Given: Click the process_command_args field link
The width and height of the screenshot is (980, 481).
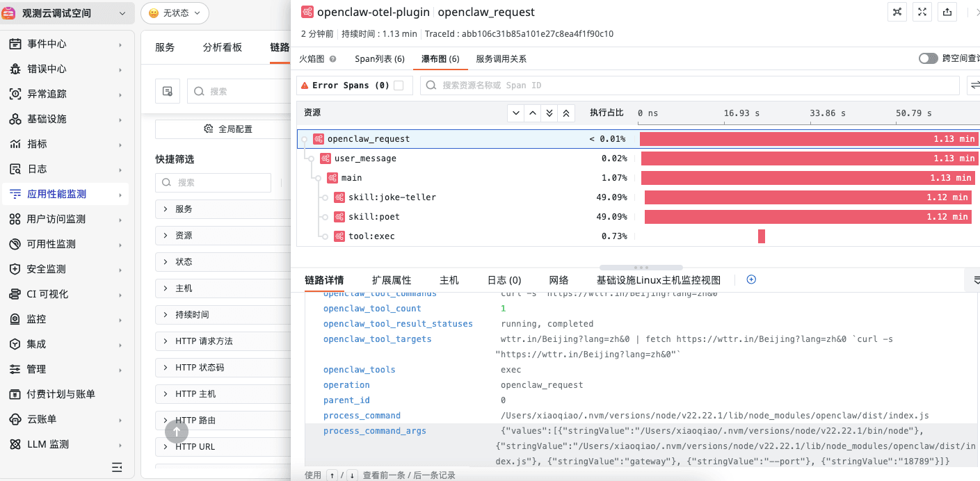Looking at the screenshot, I should [374, 431].
